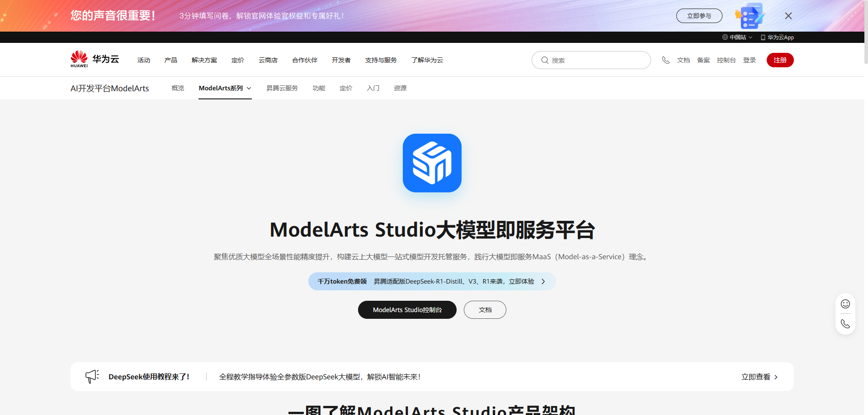This screenshot has height=415, width=868.
Task: Click the globe icon beside 中国站
Action: pyautogui.click(x=725, y=37)
